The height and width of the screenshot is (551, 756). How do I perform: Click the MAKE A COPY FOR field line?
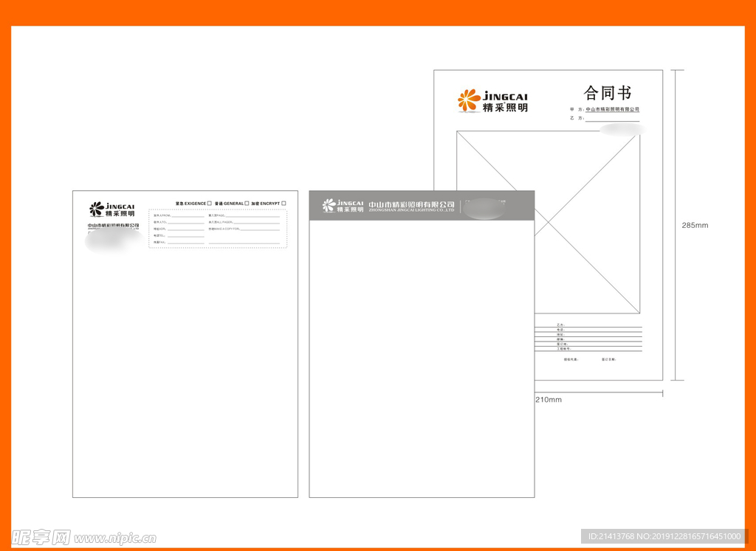(261, 229)
